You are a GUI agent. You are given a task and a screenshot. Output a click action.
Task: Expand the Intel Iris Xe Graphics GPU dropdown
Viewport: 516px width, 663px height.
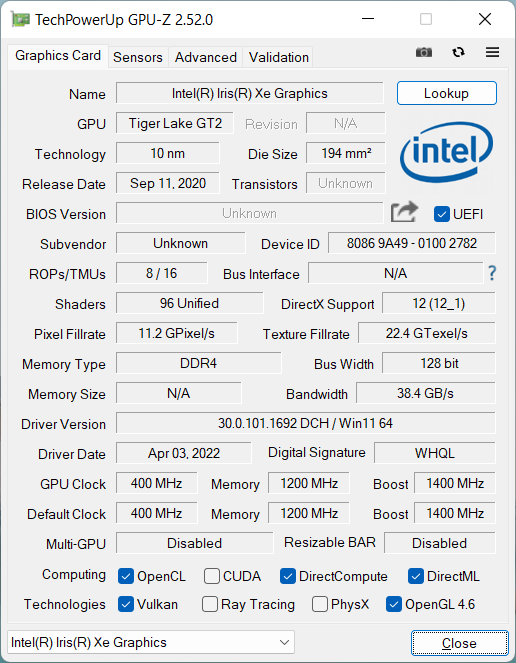click(x=151, y=642)
